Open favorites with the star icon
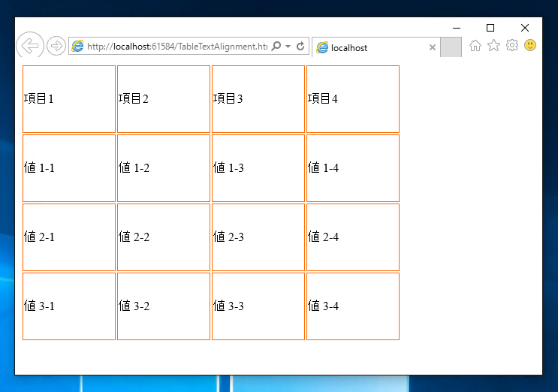The height and width of the screenshot is (392, 558). (493, 46)
